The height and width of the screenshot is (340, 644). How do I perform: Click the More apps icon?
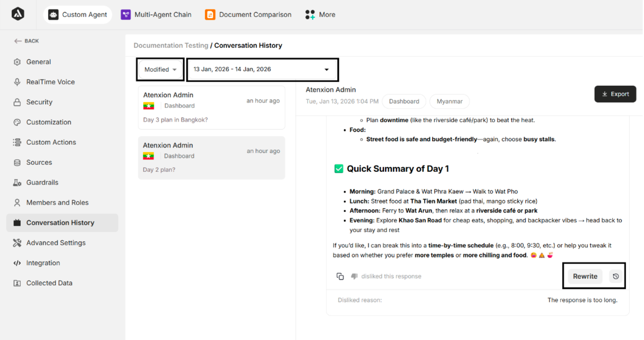pyautogui.click(x=310, y=15)
